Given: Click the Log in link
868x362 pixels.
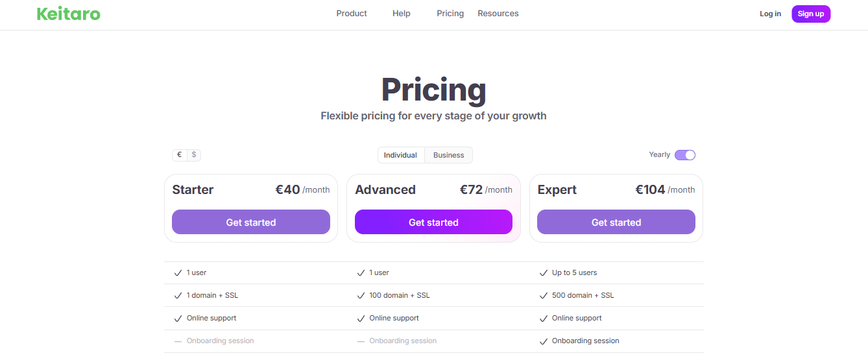Looking at the screenshot, I should tap(771, 14).
